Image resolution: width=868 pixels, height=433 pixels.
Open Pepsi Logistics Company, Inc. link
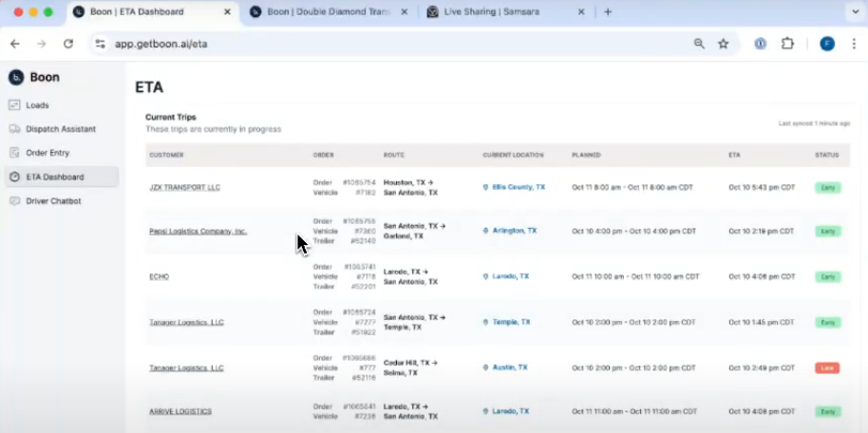click(x=198, y=232)
